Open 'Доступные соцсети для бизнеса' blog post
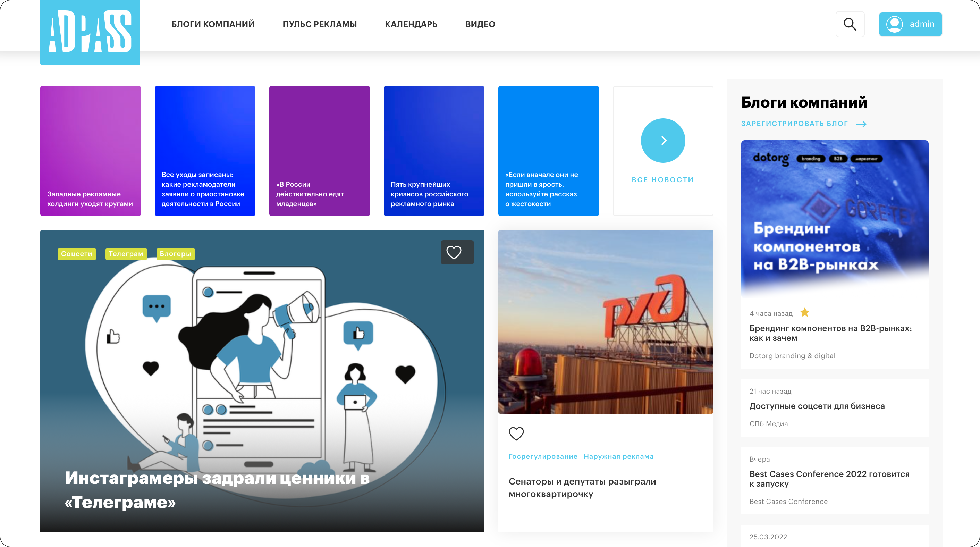 click(x=817, y=406)
